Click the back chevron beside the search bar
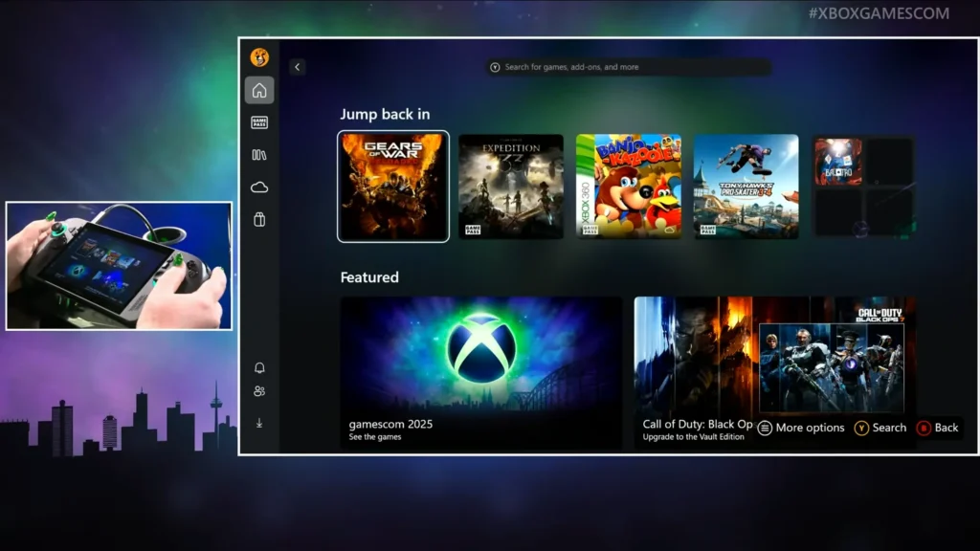The height and width of the screenshot is (551, 980). click(298, 67)
